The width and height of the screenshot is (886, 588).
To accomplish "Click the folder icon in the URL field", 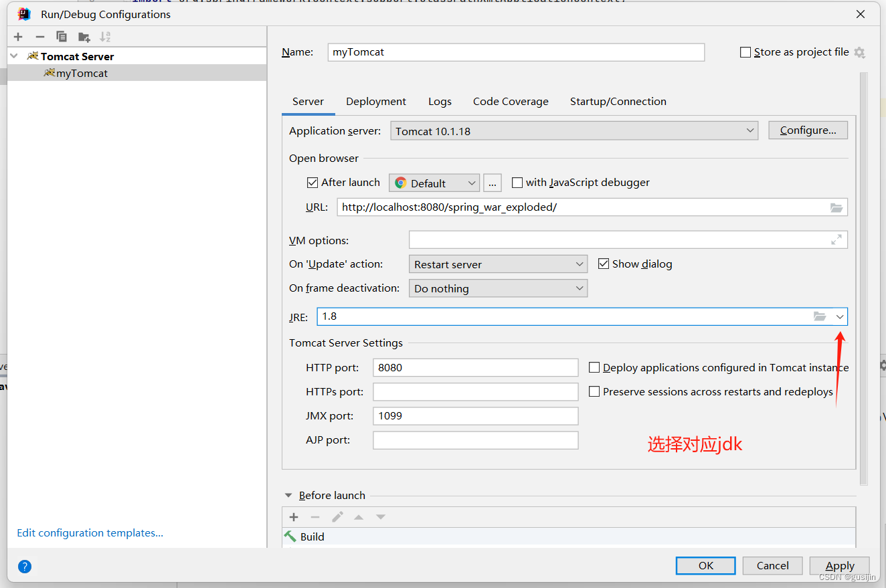I will pyautogui.click(x=836, y=207).
